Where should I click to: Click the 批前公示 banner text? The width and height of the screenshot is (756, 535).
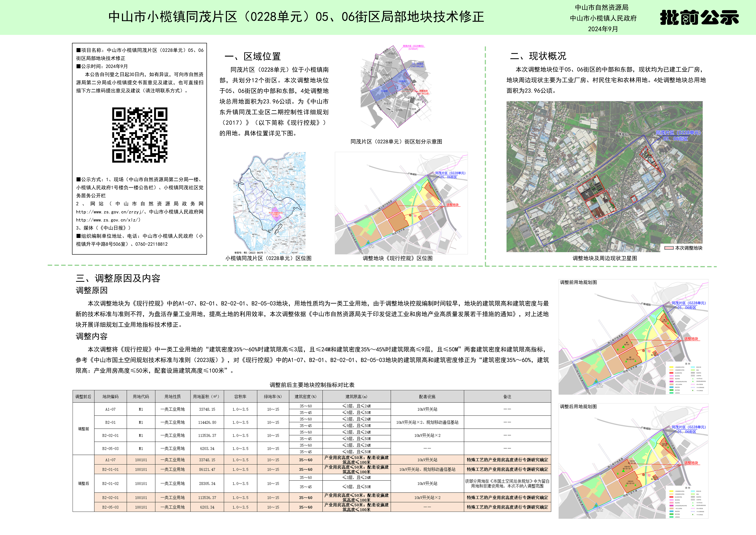click(x=699, y=17)
